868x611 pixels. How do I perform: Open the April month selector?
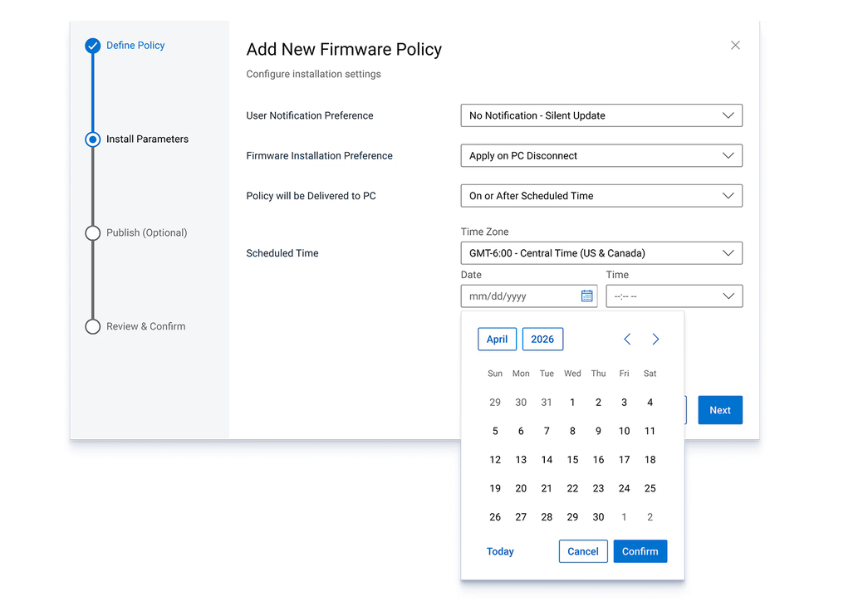[x=497, y=340]
